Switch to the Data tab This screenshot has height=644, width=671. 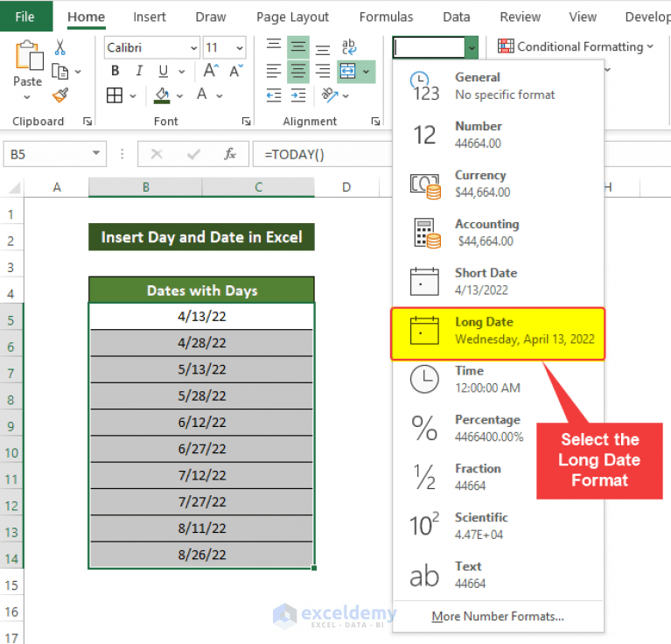pos(457,17)
